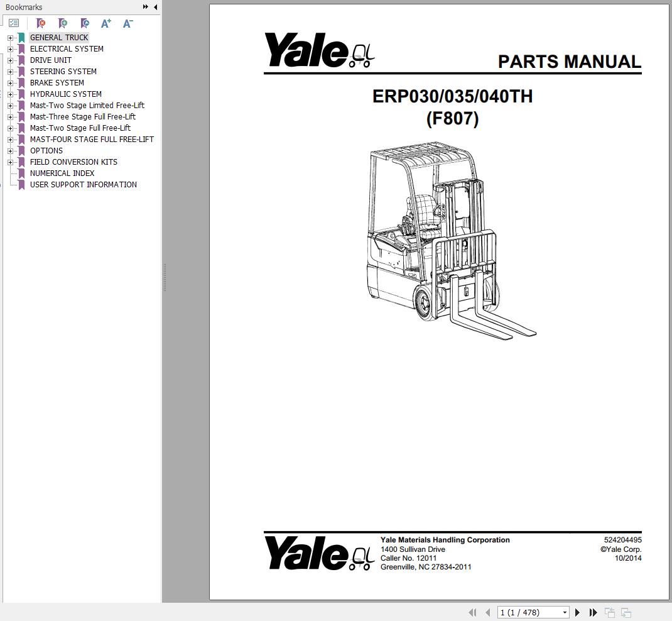
Task: Click the double-arrow panel expand control
Action: click(145, 7)
